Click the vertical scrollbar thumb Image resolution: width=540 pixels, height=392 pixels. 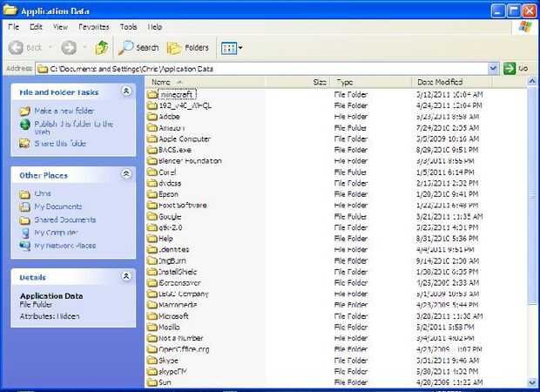(532, 196)
